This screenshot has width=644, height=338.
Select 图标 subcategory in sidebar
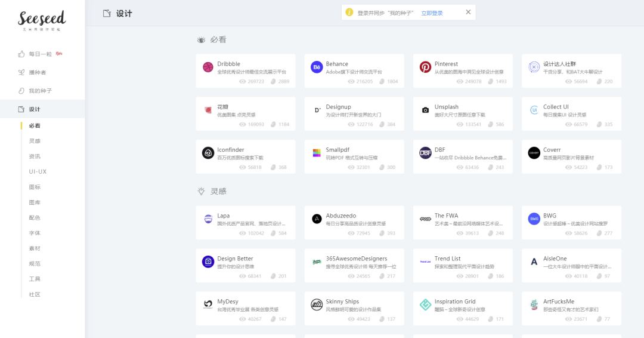[35, 187]
